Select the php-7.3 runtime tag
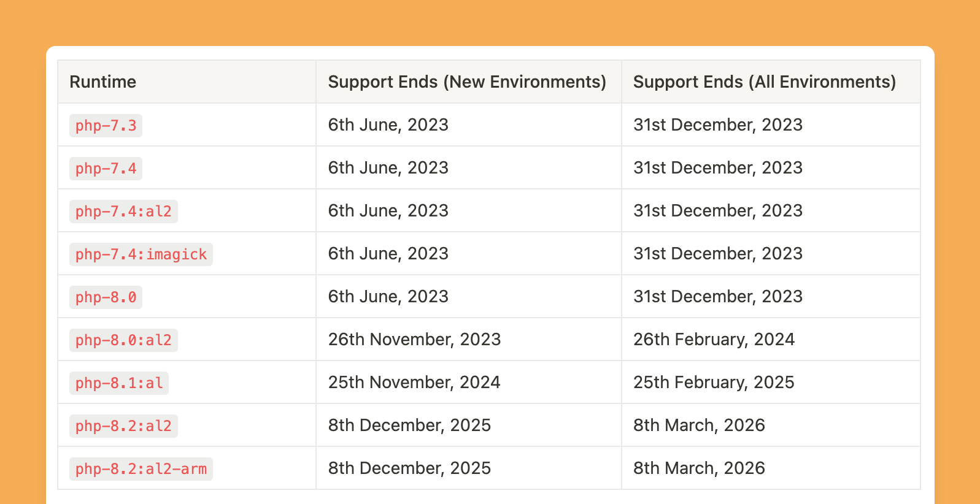 click(x=106, y=126)
